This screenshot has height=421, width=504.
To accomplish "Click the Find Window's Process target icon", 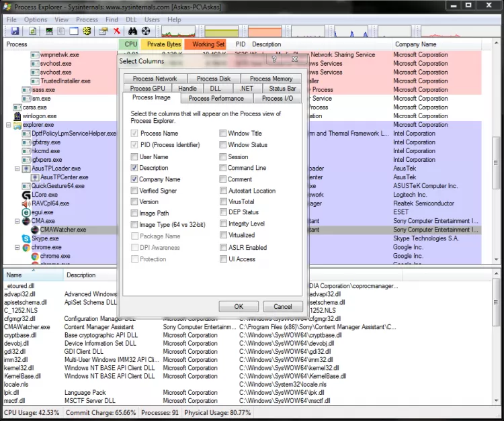I will (146, 32).
